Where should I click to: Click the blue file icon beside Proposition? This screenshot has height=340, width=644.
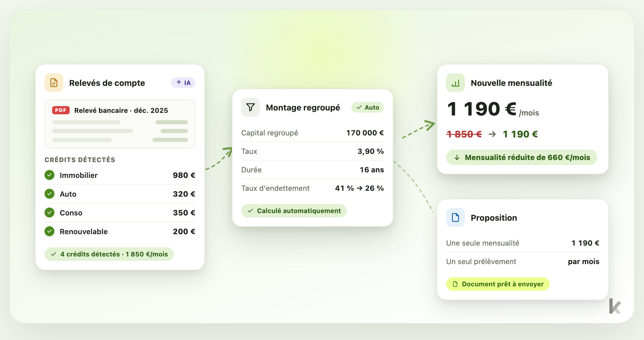(455, 217)
